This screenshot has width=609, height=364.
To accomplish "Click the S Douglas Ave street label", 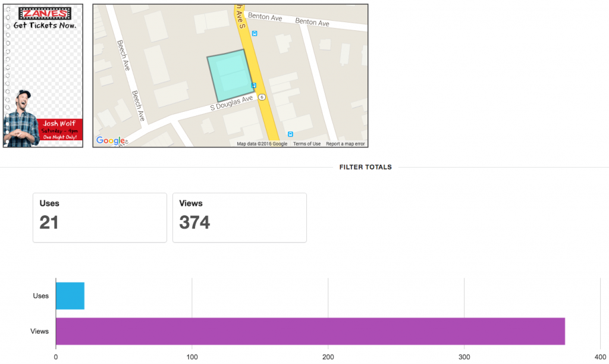I will (232, 105).
